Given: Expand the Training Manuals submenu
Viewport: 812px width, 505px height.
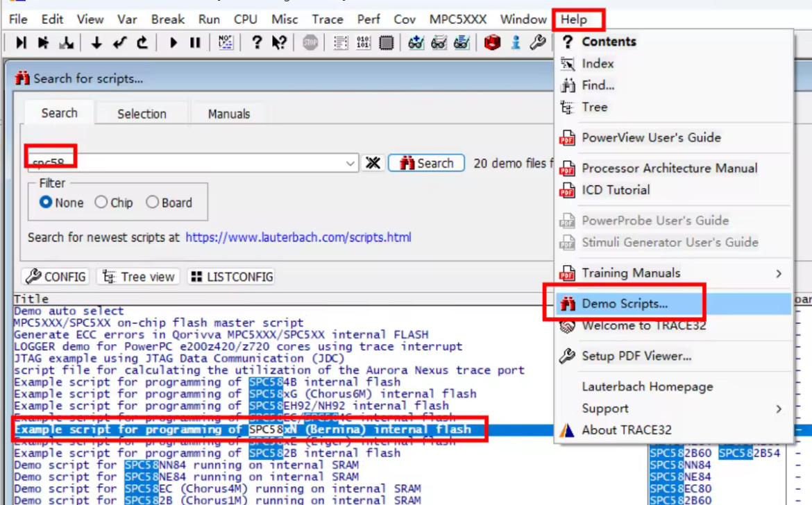Looking at the screenshot, I should (673, 273).
